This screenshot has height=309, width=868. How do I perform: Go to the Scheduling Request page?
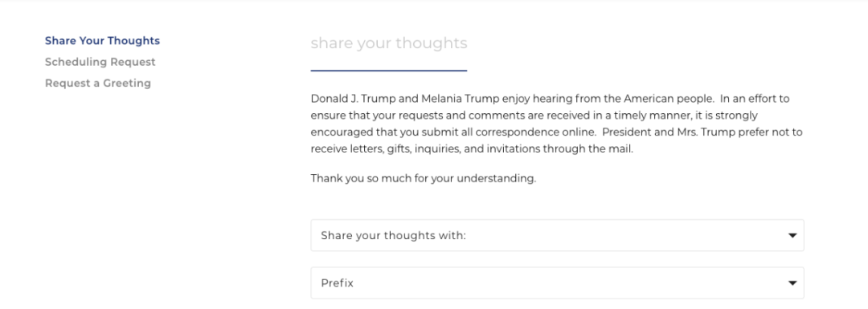100,62
